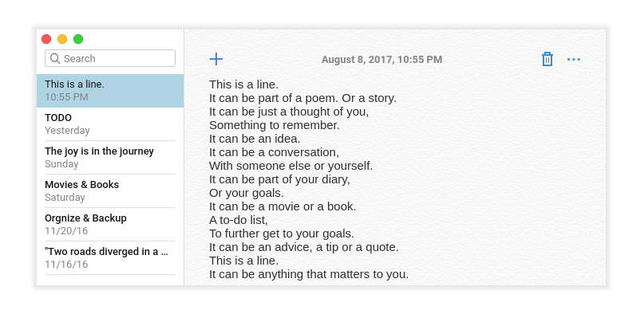Click the "Or your goals." line
644x314 pixels.
[247, 193]
